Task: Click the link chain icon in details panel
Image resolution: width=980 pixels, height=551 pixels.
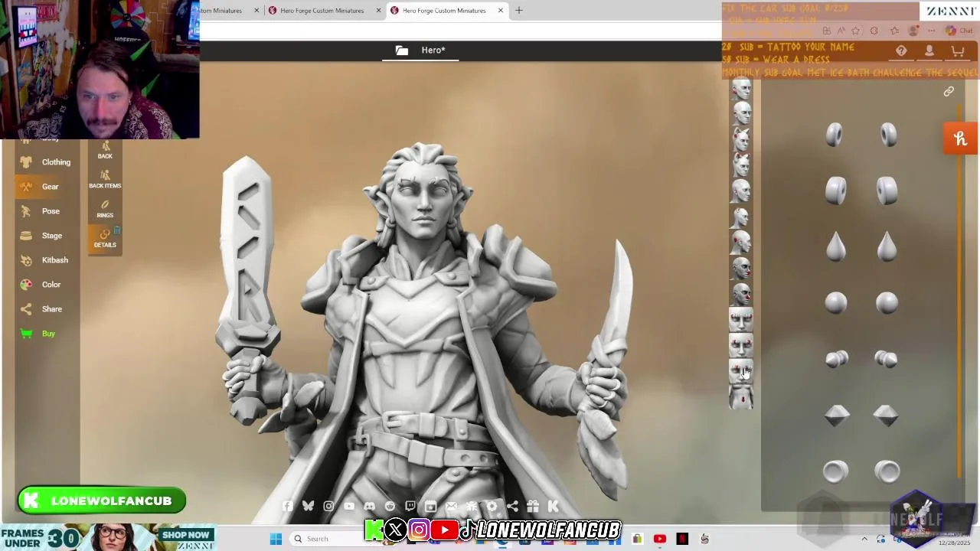Action: pyautogui.click(x=949, y=92)
